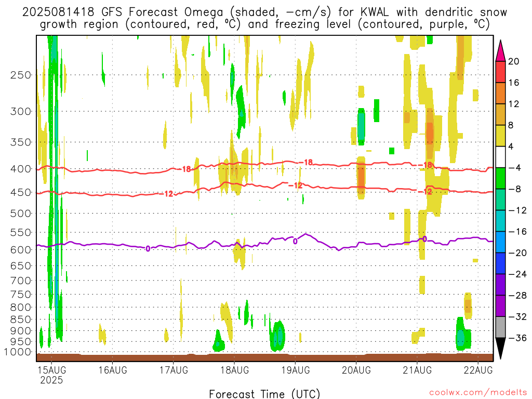Click the colorbar value label -28

point(517,296)
